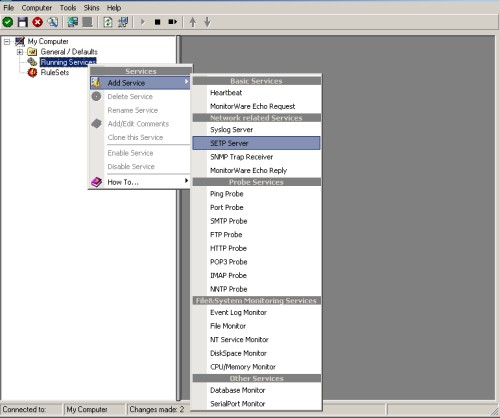Select Ping Probe service
Screen dimensions: 500x418
coord(256,194)
